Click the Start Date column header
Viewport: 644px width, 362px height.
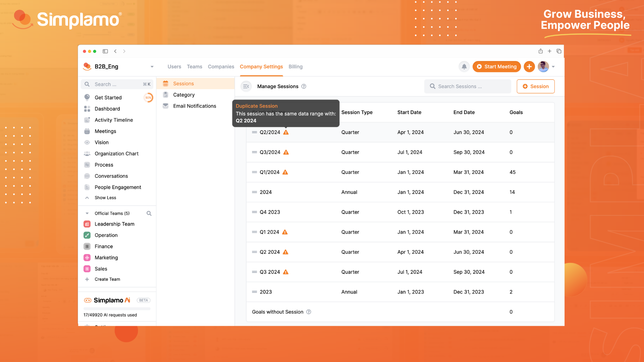tap(409, 112)
